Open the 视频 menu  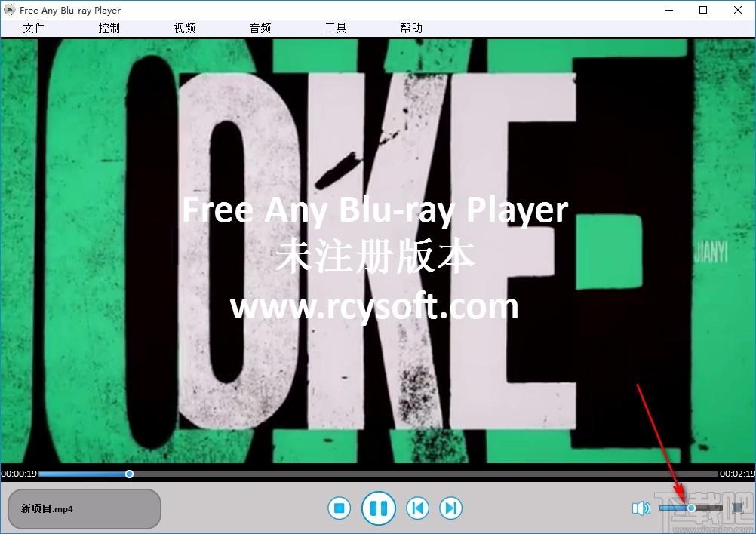click(185, 29)
